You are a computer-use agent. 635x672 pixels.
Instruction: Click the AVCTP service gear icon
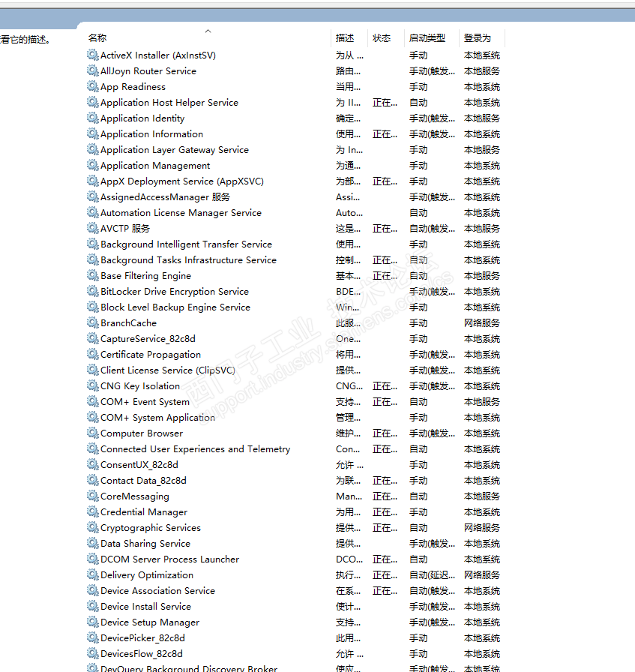pos(92,229)
